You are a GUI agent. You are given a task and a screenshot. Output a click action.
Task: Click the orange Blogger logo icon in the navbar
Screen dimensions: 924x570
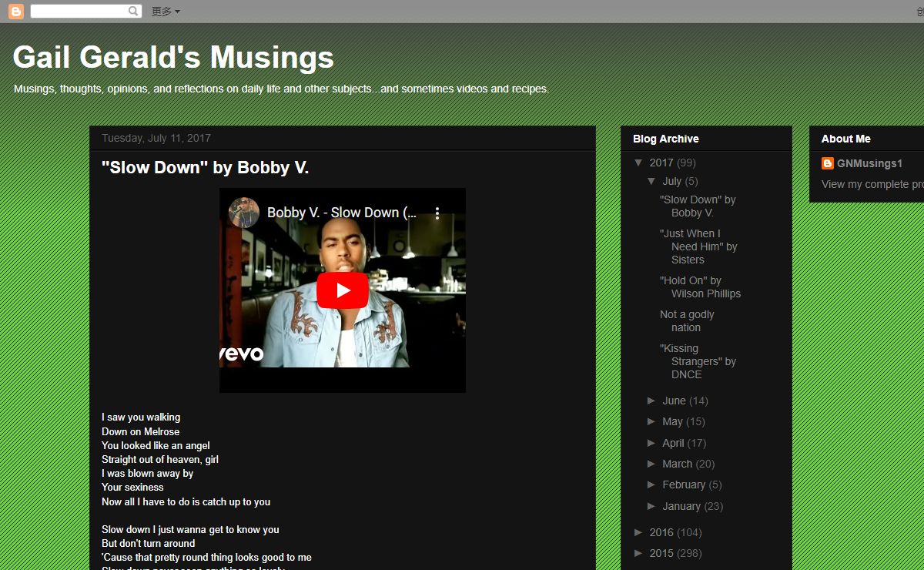click(16, 12)
